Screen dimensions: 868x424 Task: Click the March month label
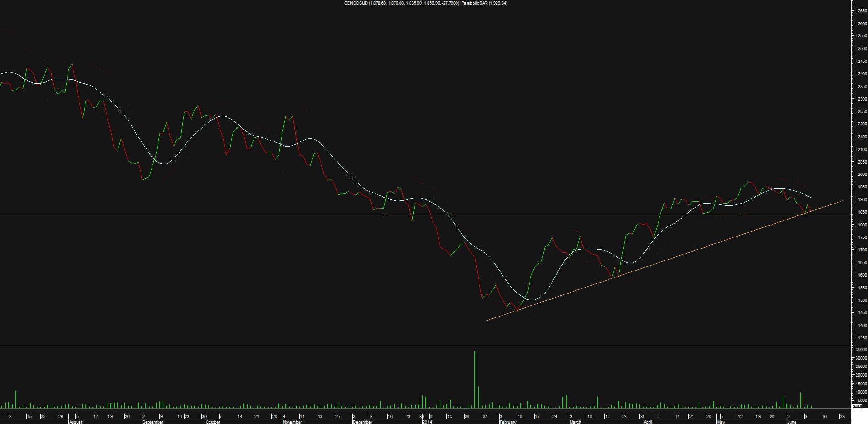tap(575, 422)
